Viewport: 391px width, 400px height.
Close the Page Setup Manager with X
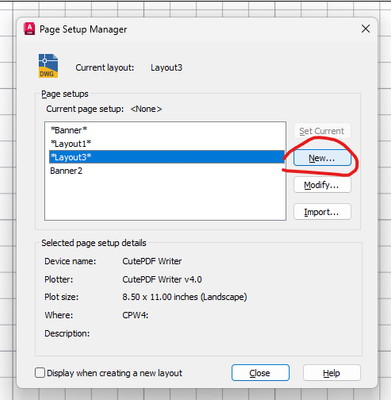pyautogui.click(x=366, y=29)
